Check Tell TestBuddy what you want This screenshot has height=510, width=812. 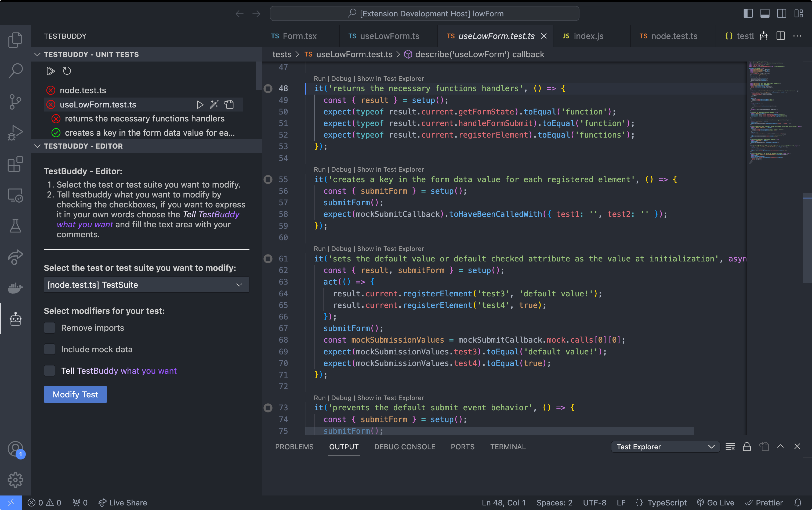click(50, 371)
